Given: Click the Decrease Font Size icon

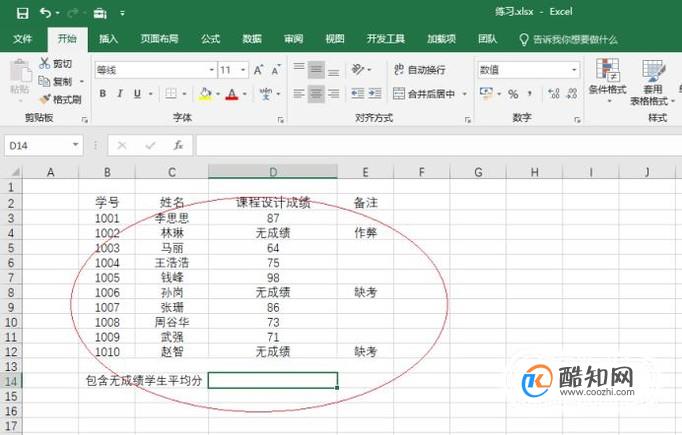Looking at the screenshot, I should pos(276,70).
